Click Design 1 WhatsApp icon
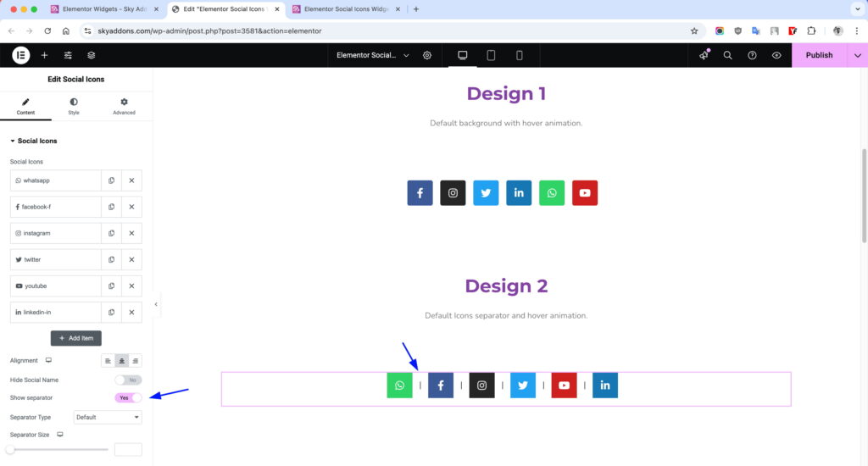The width and height of the screenshot is (868, 466). (x=552, y=193)
